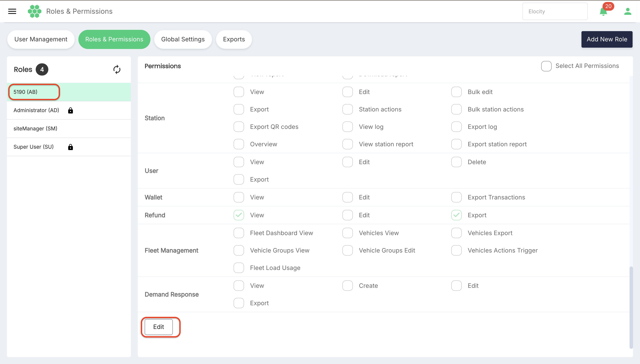Select the siteManager (SM) role
640x364 pixels.
(x=69, y=128)
